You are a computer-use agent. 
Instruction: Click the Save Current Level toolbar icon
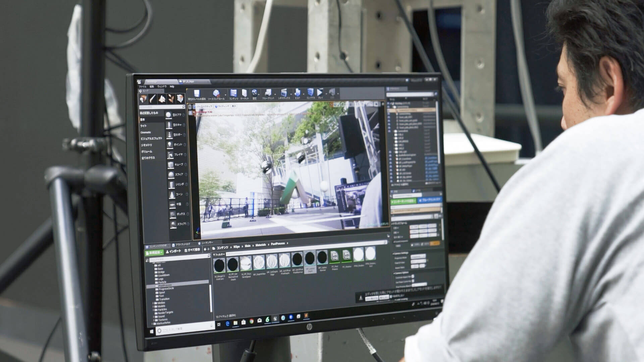pyautogui.click(x=197, y=94)
